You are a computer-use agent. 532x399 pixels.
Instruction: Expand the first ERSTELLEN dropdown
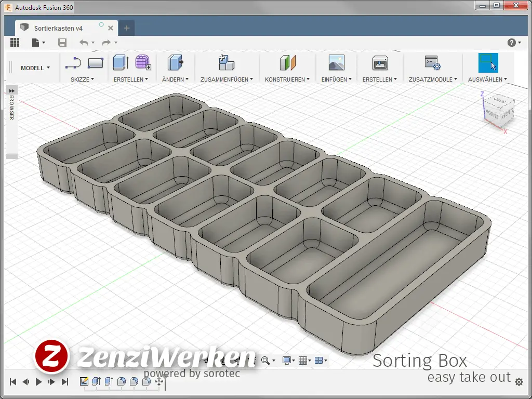point(130,79)
